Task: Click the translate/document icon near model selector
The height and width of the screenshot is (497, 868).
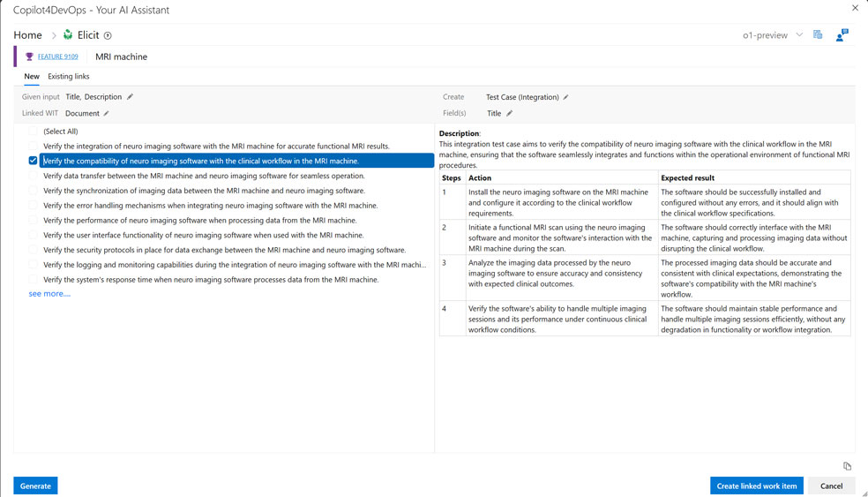Action: [x=818, y=35]
